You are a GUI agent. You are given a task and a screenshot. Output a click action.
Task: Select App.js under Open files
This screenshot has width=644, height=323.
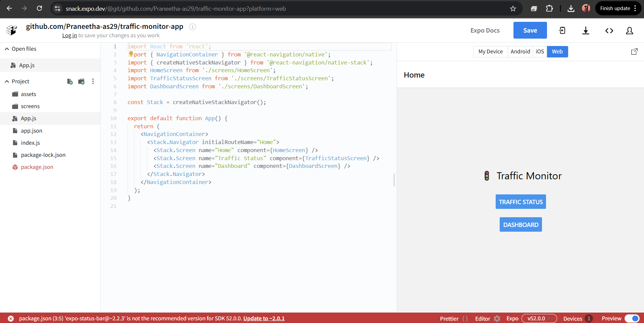[50, 65]
